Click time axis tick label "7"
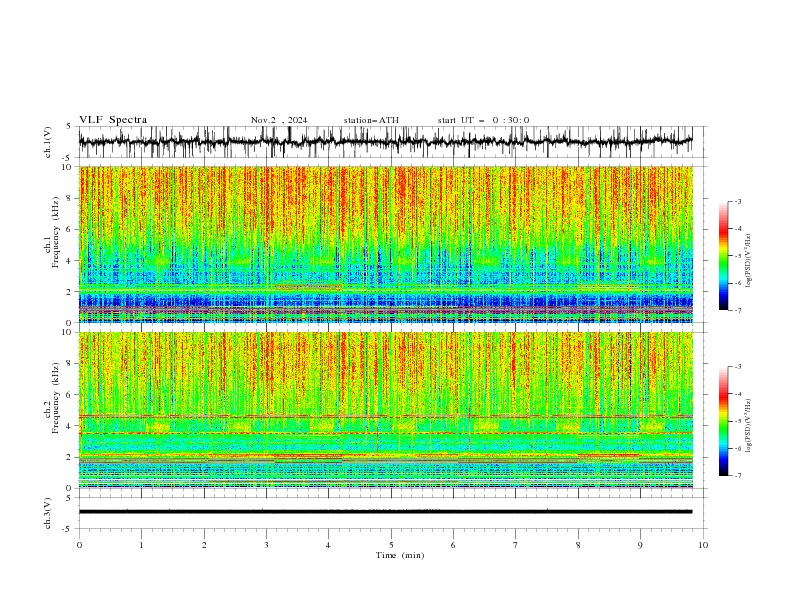792x612 pixels. (516, 545)
